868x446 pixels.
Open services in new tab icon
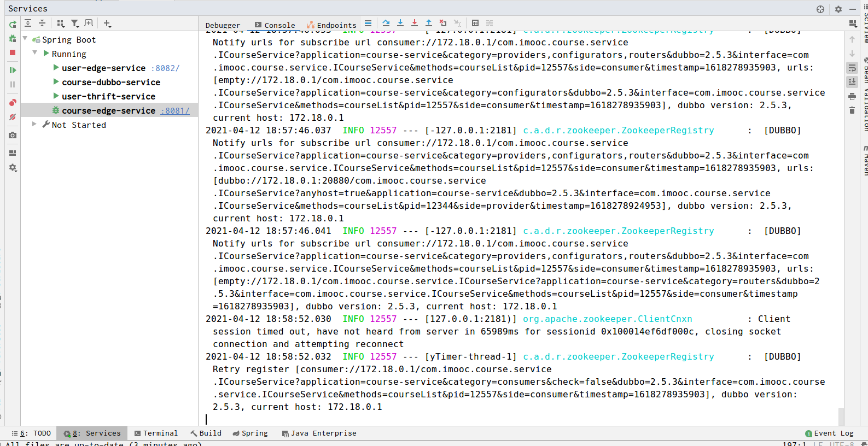click(x=89, y=24)
